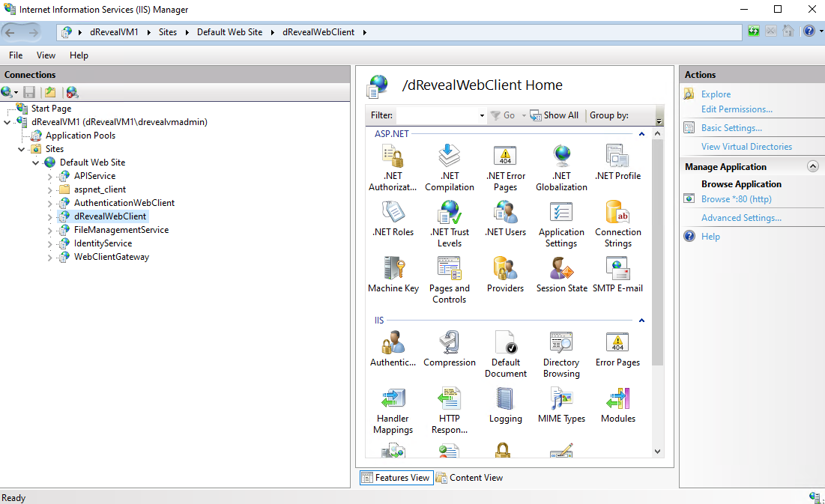The width and height of the screenshot is (825, 504).
Task: Open the Filter dropdown list
Action: click(x=481, y=116)
